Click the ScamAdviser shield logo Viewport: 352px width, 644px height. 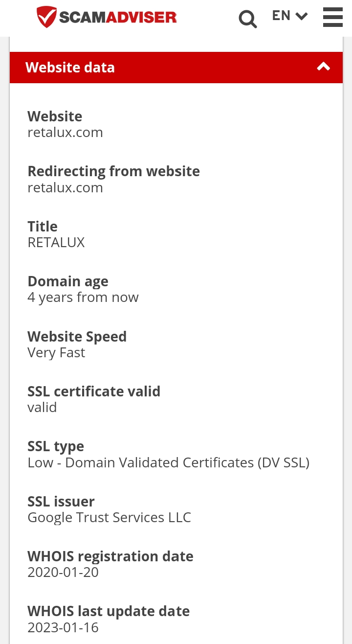point(47,17)
